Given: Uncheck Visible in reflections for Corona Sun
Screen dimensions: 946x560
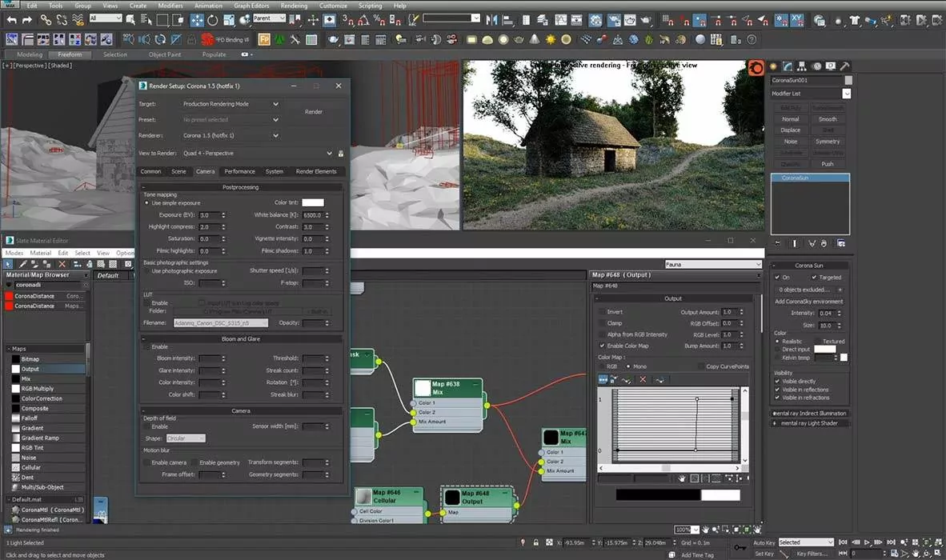Looking at the screenshot, I should pyautogui.click(x=777, y=390).
